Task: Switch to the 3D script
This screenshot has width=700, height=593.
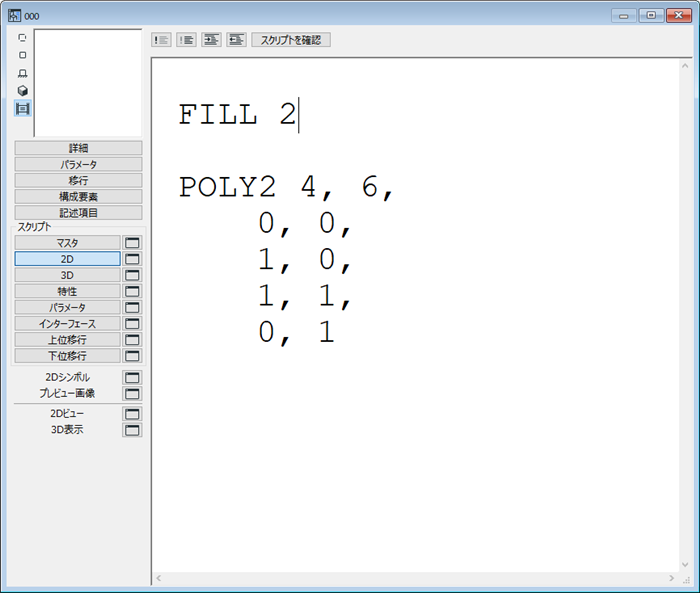Action: 67,275
